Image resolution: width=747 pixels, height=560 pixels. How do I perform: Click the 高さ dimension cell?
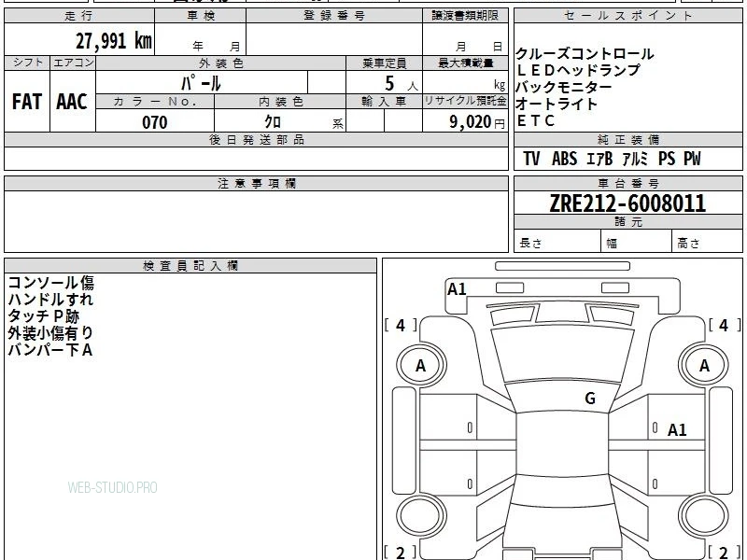pos(708,242)
